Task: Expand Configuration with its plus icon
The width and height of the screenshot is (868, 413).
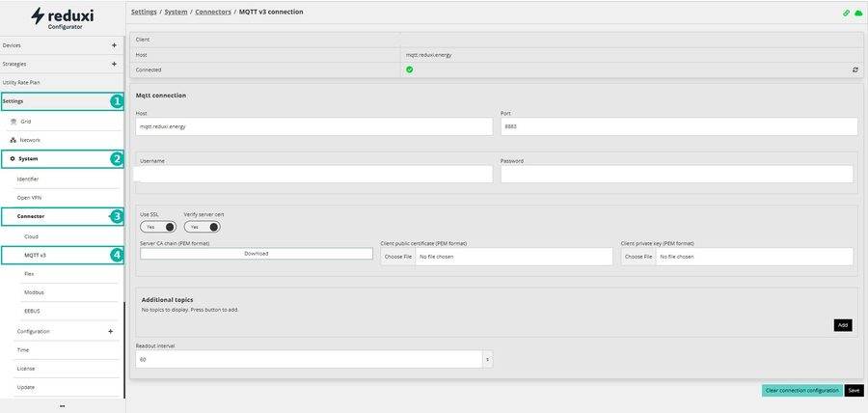Action: tap(110, 331)
